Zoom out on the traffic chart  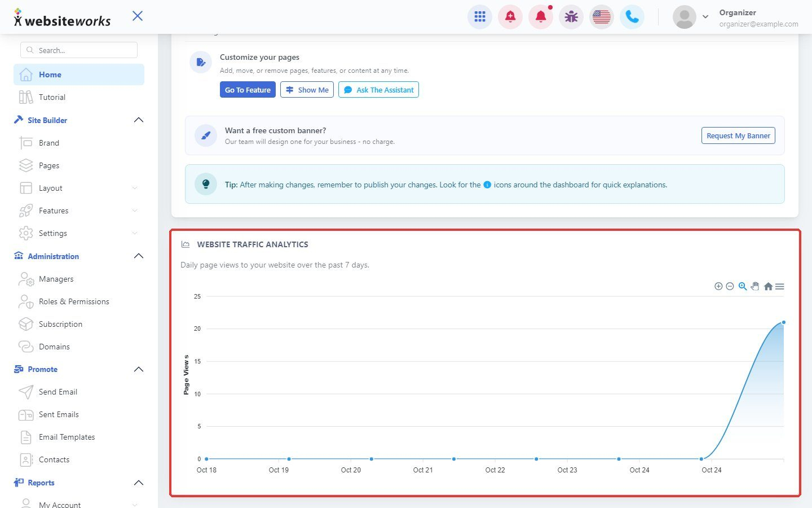coord(730,287)
